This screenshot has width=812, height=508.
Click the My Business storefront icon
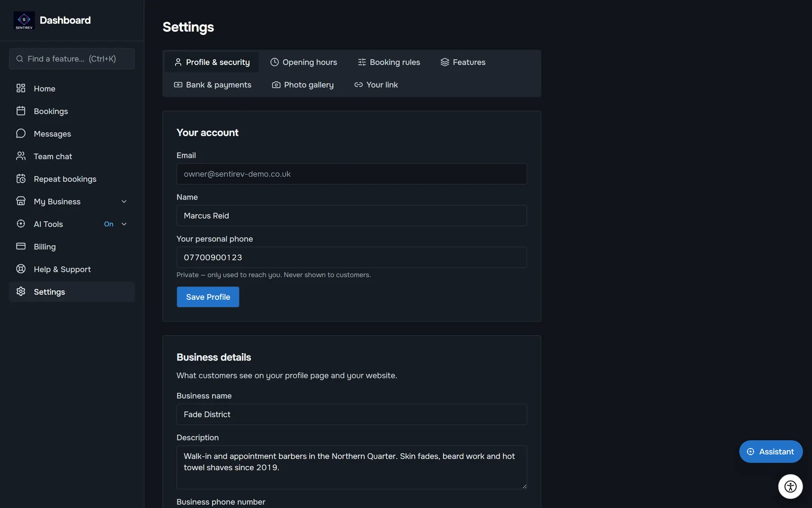click(21, 201)
